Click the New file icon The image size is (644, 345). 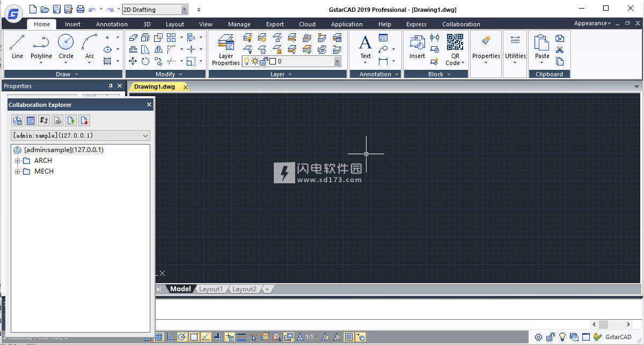pyautogui.click(x=33, y=9)
